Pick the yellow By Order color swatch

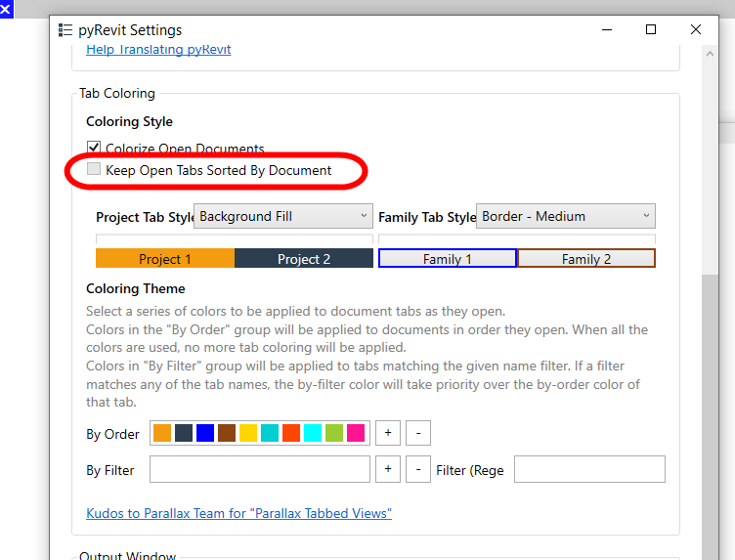248,433
